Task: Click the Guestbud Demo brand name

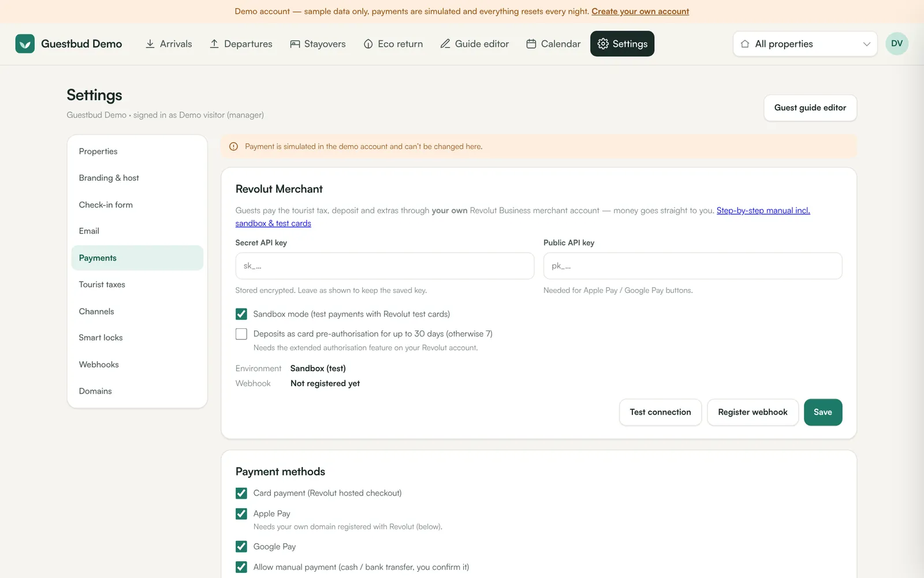Action: click(81, 44)
